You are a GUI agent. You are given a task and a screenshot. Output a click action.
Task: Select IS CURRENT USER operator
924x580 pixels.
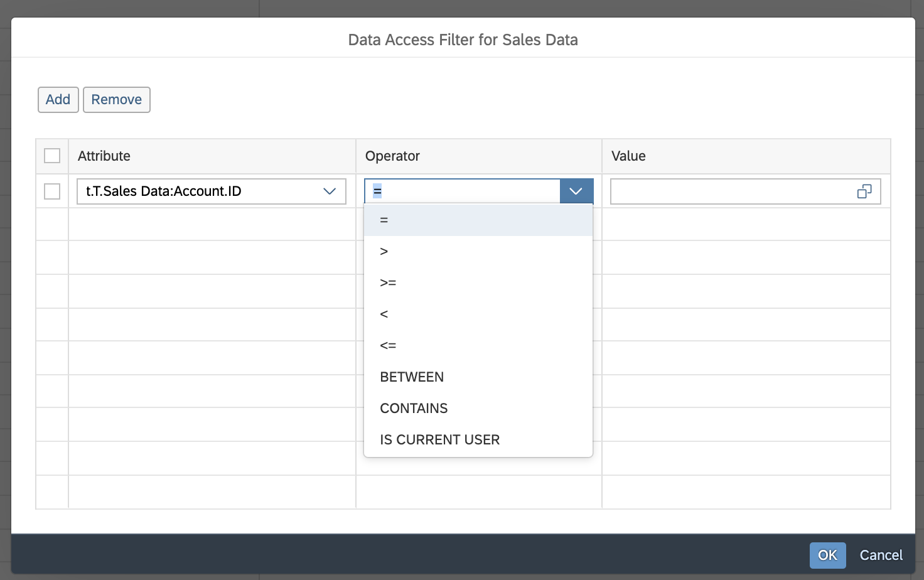[439, 440]
